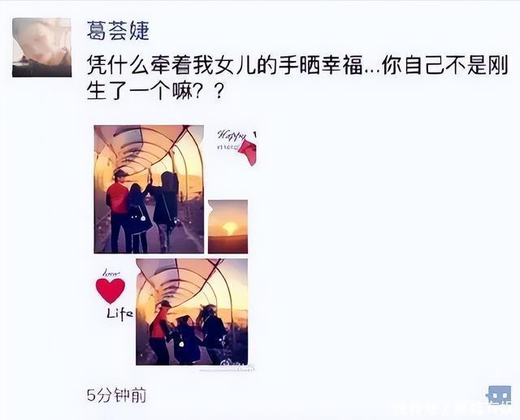Tap the 5分钟前 timestamp
Image resolution: width=520 pixels, height=420 pixels.
click(116, 395)
